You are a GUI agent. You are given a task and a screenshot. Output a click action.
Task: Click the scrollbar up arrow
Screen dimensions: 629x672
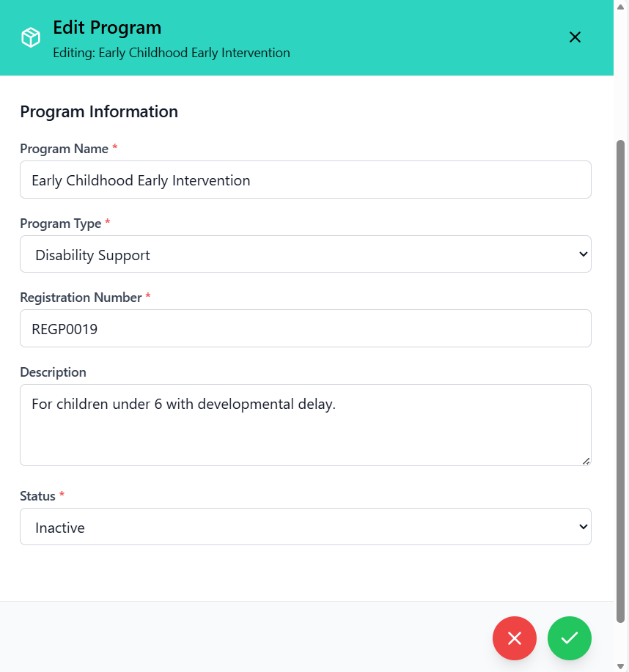(620, 7)
